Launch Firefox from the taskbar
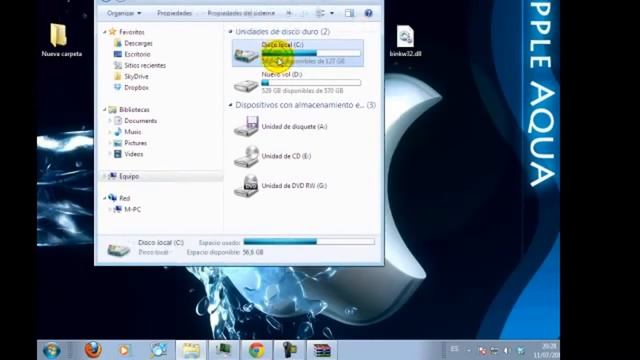 pyautogui.click(x=93, y=350)
